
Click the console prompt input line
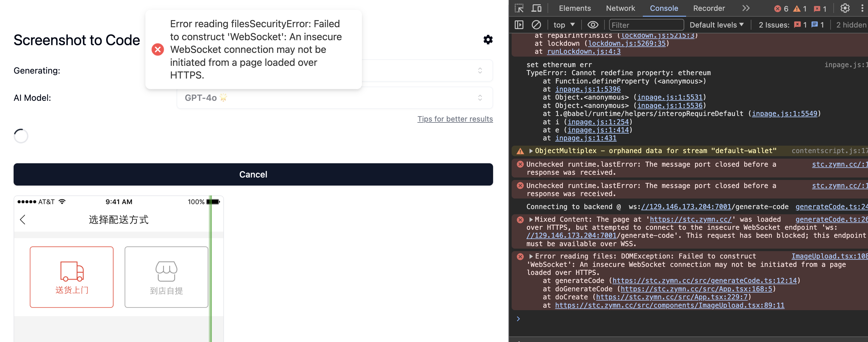click(691, 319)
